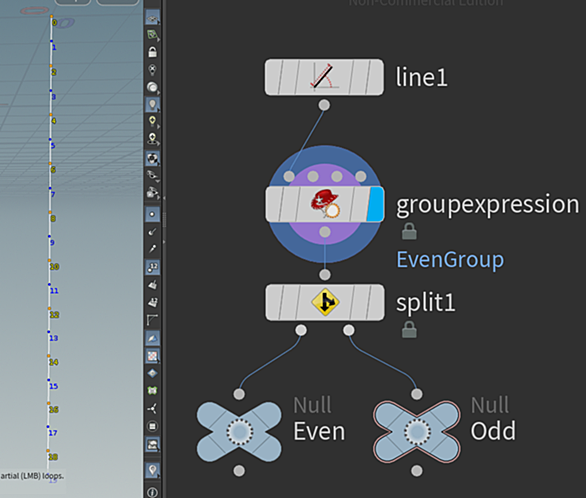This screenshot has width=586, height=498.
Task: Click the hide other objects eye icon
Action: point(152,176)
